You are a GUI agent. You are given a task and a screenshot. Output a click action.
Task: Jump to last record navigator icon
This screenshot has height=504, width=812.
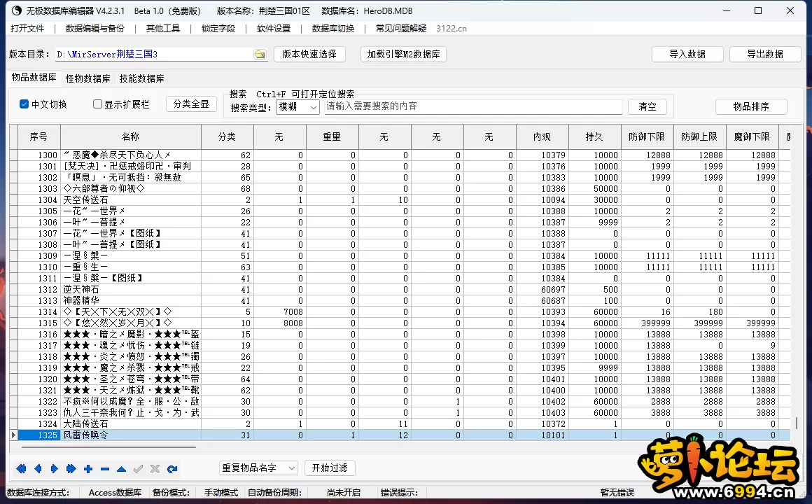(x=71, y=469)
